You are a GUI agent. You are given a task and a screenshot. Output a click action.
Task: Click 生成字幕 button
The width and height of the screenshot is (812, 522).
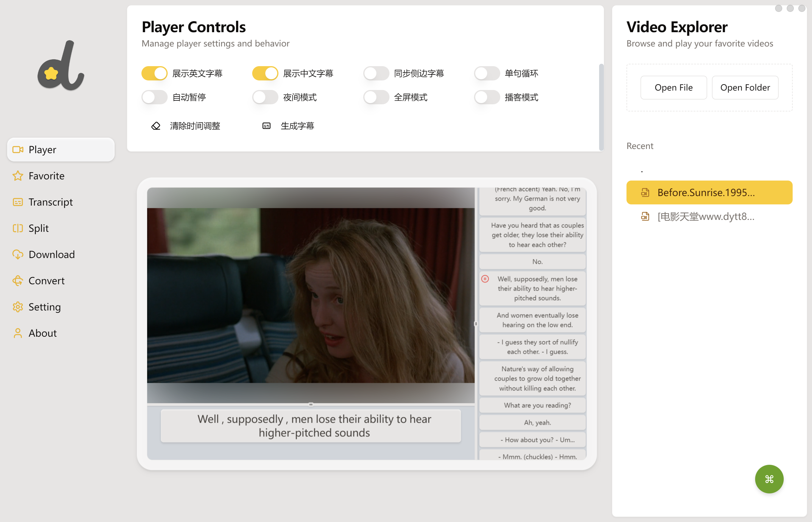pos(288,126)
